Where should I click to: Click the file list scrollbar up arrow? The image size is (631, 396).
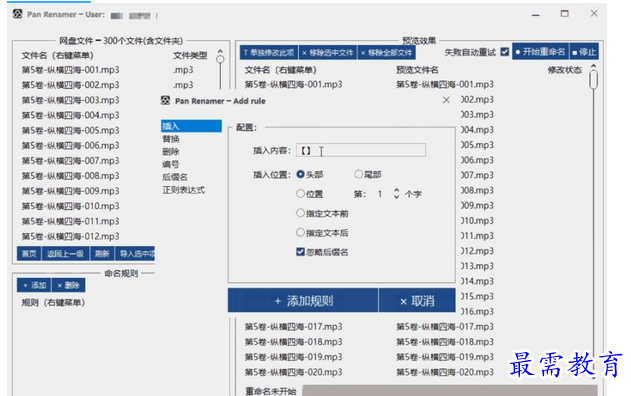point(220,52)
